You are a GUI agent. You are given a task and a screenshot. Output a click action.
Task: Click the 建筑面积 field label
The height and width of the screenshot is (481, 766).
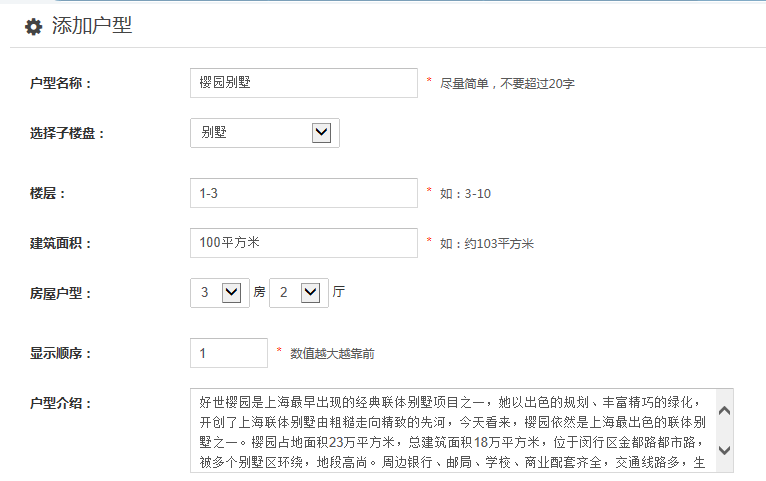pyautogui.click(x=61, y=243)
